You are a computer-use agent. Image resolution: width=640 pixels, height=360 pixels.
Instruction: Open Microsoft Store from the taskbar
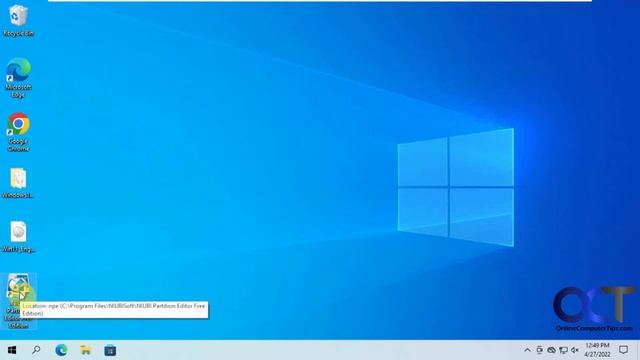[x=110, y=350]
